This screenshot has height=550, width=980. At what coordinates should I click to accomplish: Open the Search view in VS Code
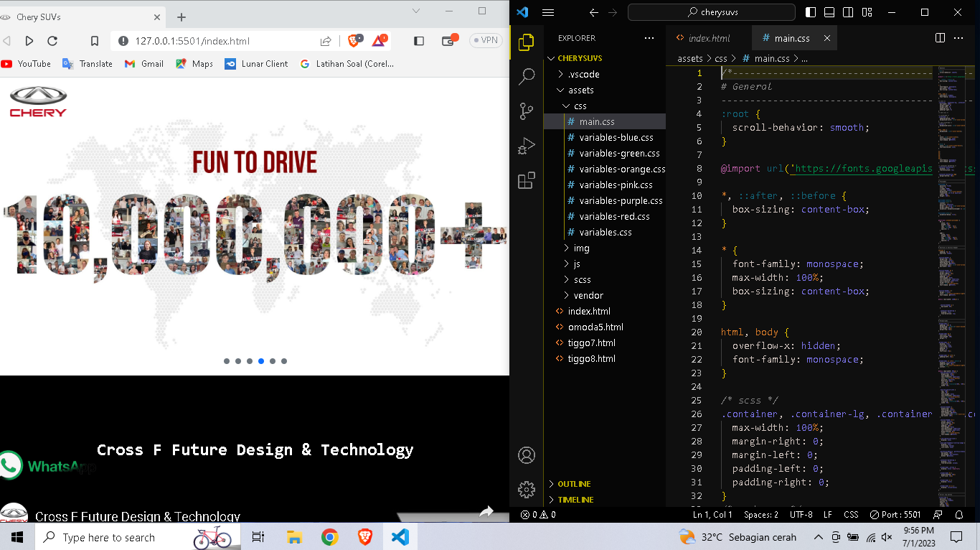point(527,76)
